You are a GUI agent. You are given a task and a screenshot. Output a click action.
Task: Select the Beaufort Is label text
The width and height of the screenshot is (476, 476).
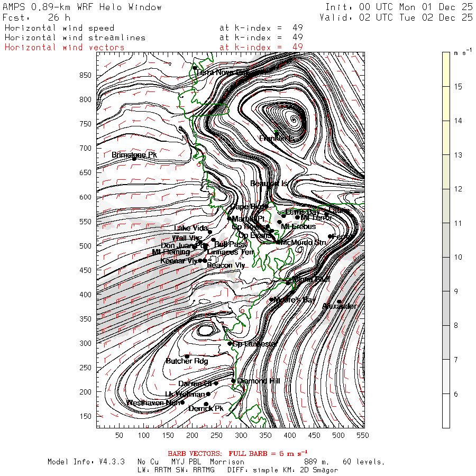click(269, 184)
